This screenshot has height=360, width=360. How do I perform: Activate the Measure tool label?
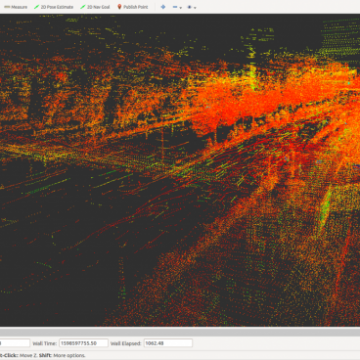19,7
